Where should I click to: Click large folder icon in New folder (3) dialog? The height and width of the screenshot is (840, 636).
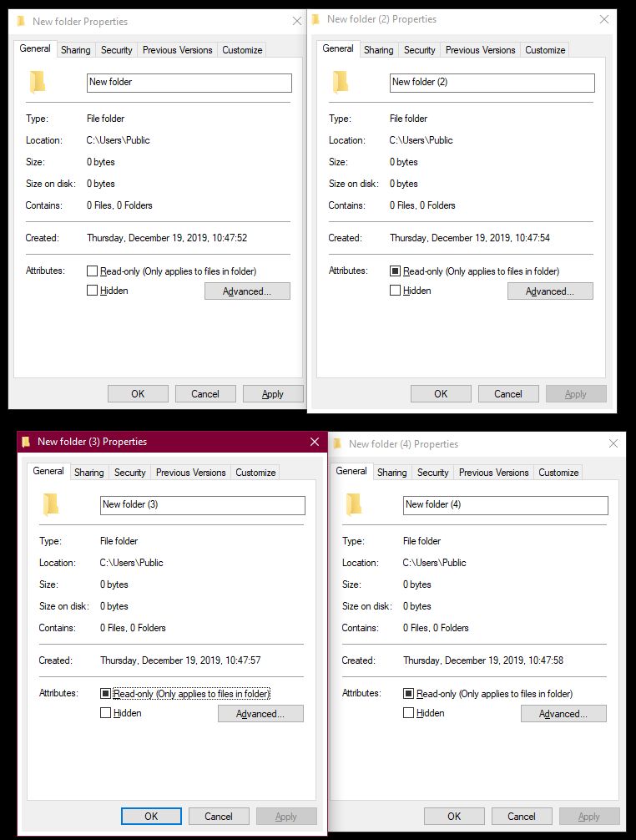tap(50, 504)
